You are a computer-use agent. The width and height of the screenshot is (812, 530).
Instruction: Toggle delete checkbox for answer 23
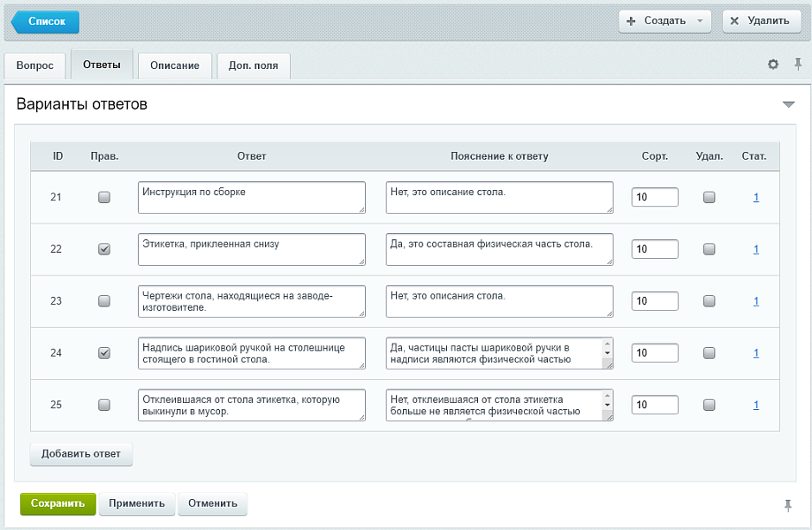[709, 301]
